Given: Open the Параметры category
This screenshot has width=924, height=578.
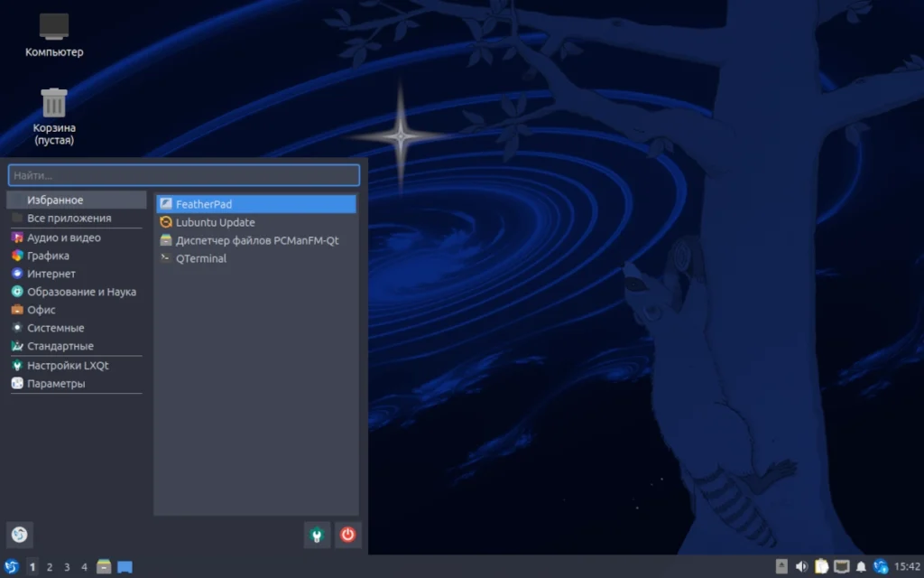Looking at the screenshot, I should click(x=77, y=383).
